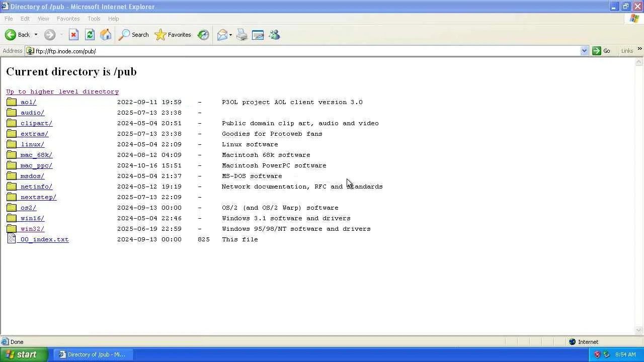Expand the Back button history dropdown

pyautogui.click(x=36, y=35)
